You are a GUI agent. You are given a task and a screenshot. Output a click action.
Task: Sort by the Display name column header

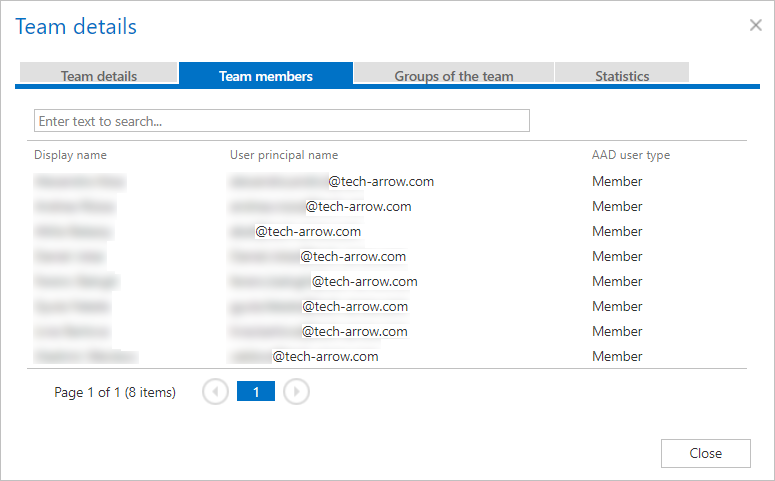[70, 155]
